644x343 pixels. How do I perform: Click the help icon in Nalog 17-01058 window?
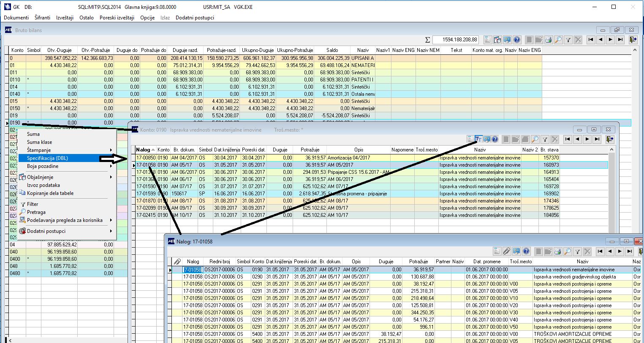click(526, 251)
